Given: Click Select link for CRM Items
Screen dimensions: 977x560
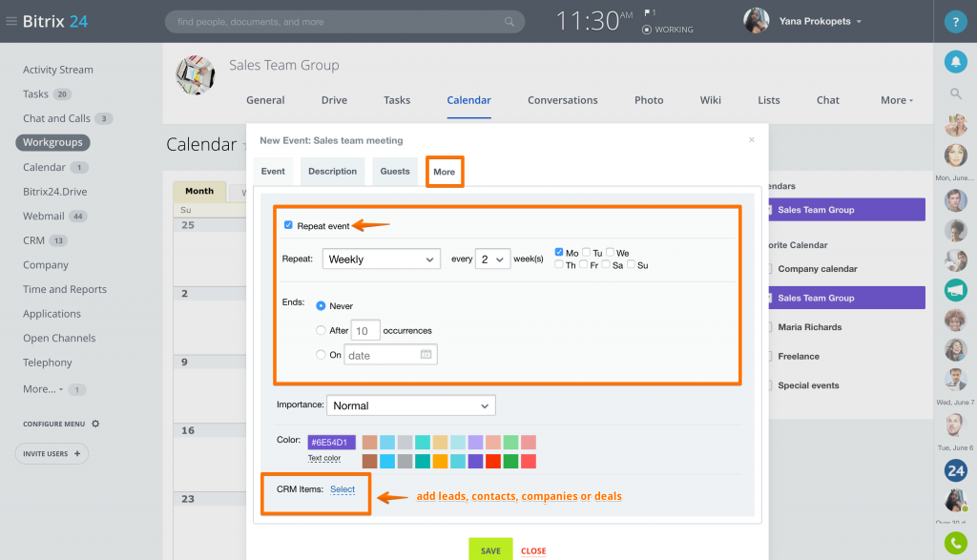Looking at the screenshot, I should point(343,489).
